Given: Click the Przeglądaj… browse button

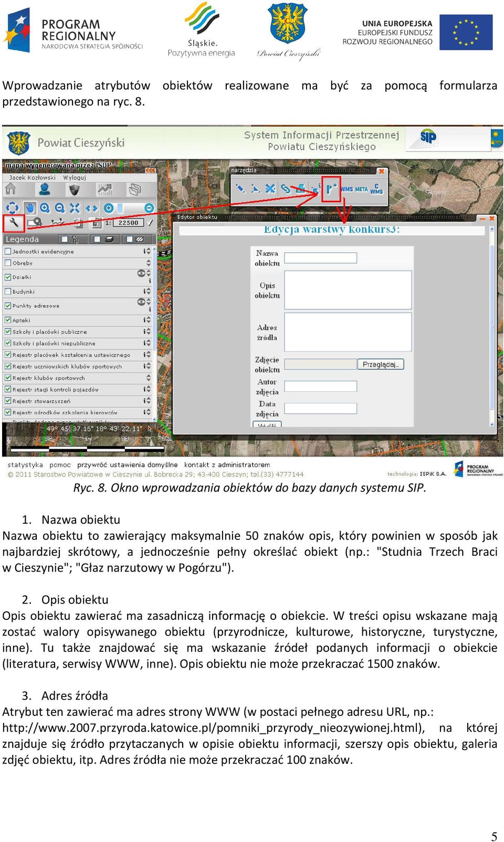Looking at the screenshot, I should click(x=381, y=364).
